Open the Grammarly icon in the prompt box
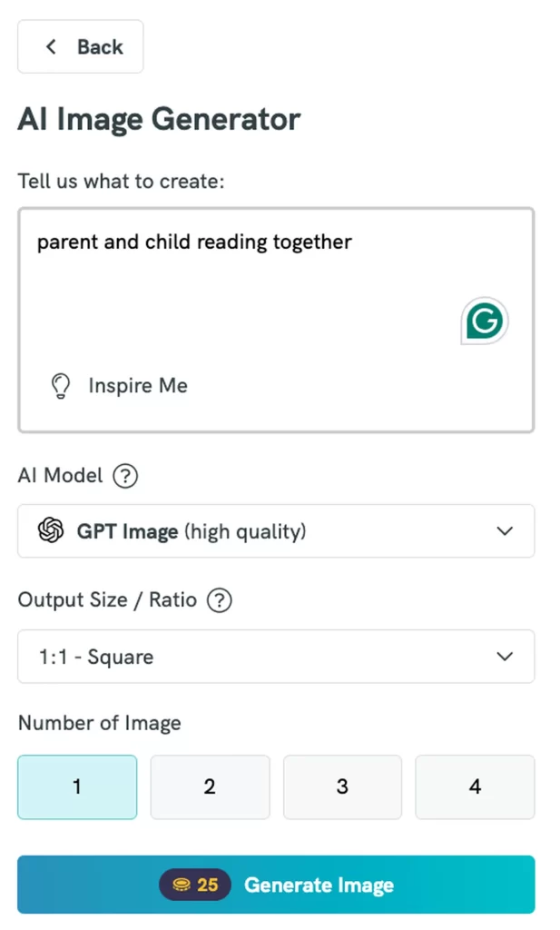 484,320
